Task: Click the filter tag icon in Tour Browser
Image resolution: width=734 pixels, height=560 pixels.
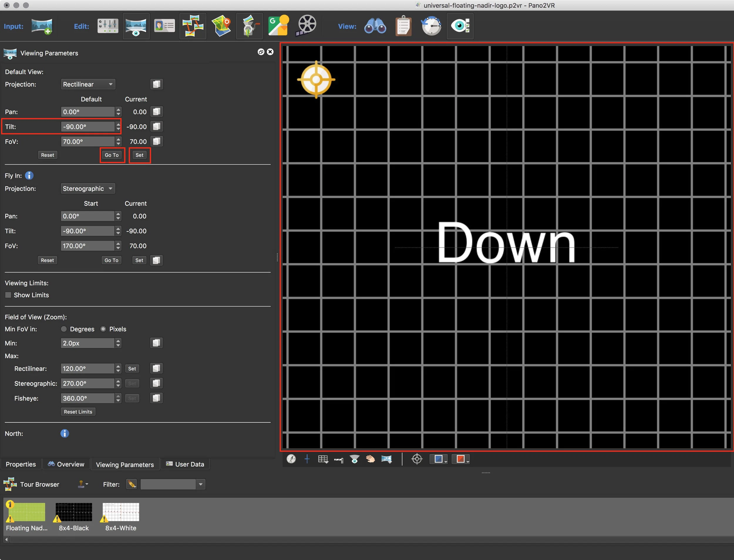Action: (x=132, y=484)
